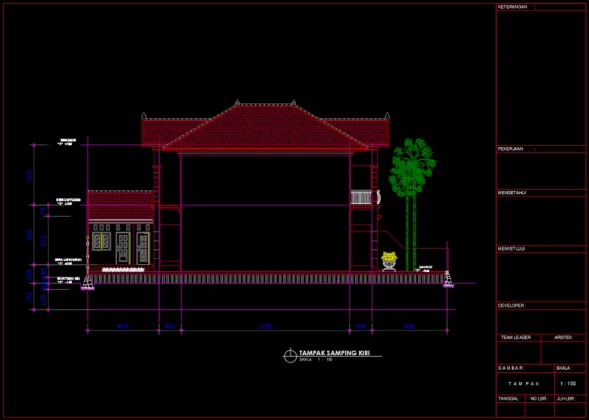This screenshot has height=420, width=589.
Task: Click the circular view title marker symbol
Action: [x=290, y=355]
